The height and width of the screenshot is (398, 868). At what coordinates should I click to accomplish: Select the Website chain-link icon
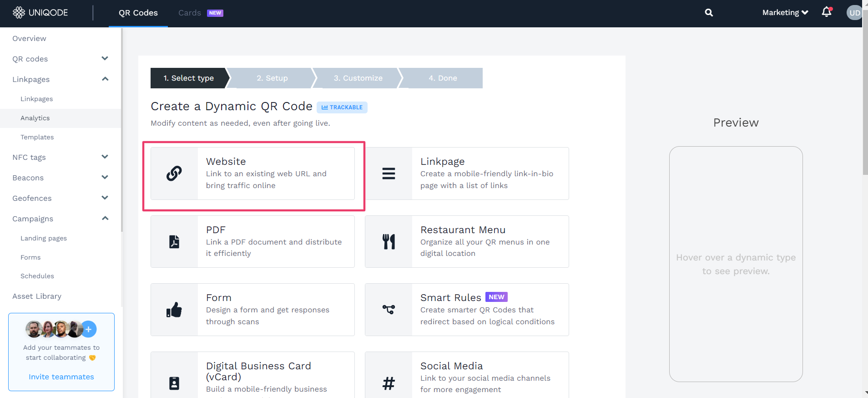[x=174, y=173]
